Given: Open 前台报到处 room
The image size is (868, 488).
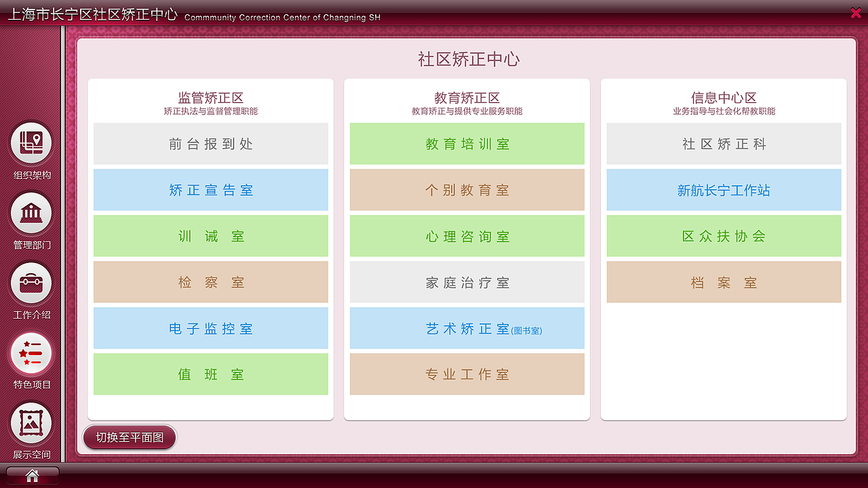Looking at the screenshot, I should point(211,144).
